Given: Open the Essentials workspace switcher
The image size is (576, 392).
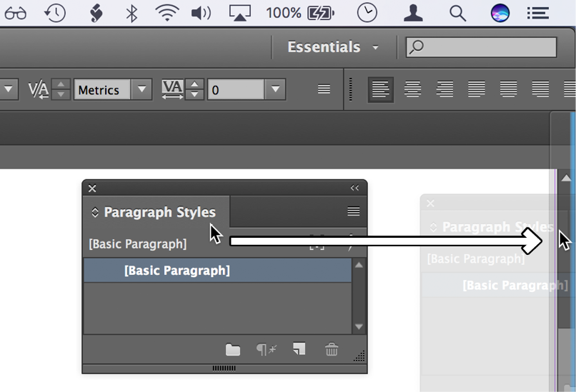Looking at the screenshot, I should click(x=333, y=47).
